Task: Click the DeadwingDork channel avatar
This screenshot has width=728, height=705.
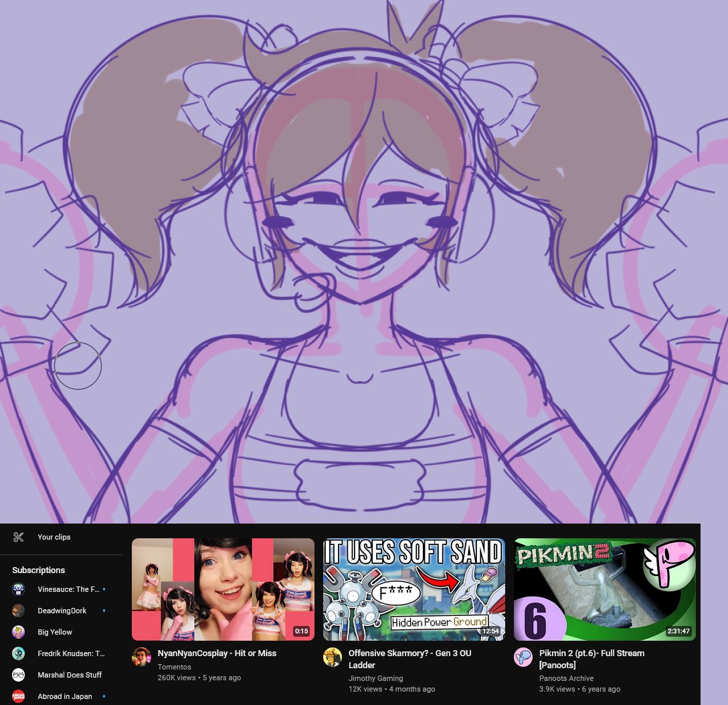Action: (19, 611)
